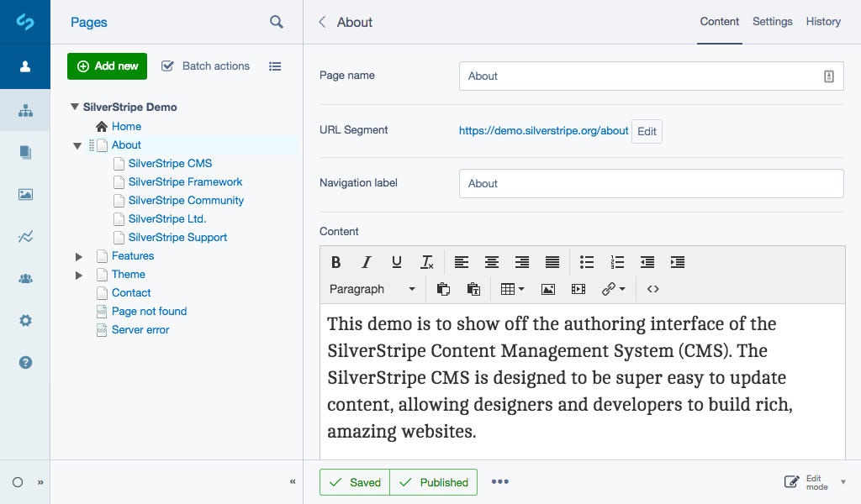Click the green Add new button

pyautogui.click(x=107, y=66)
